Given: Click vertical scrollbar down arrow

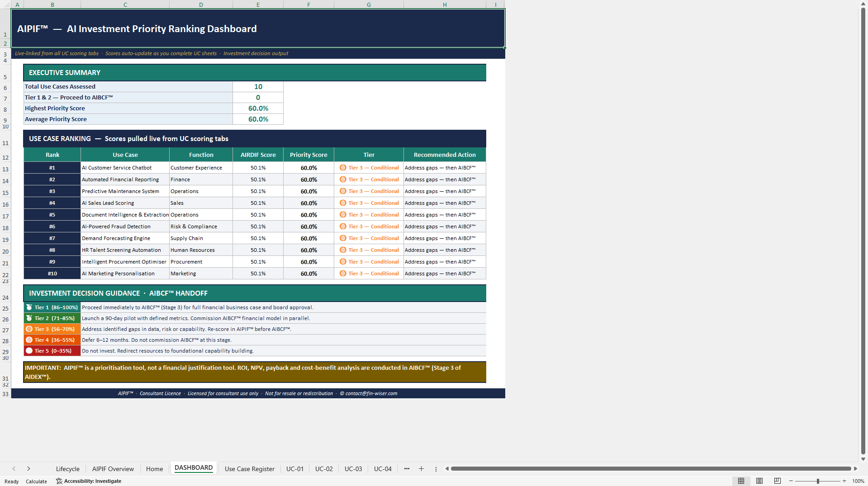Looking at the screenshot, I should click(x=863, y=459).
